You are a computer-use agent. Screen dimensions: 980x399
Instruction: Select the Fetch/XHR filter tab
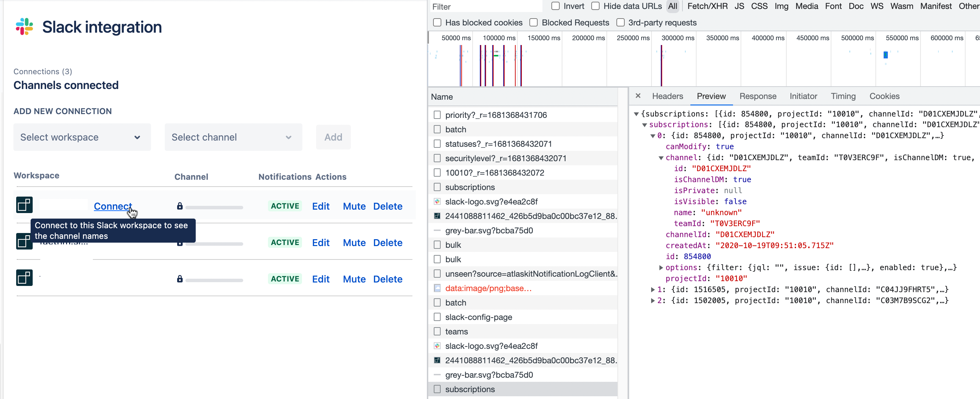[707, 6]
